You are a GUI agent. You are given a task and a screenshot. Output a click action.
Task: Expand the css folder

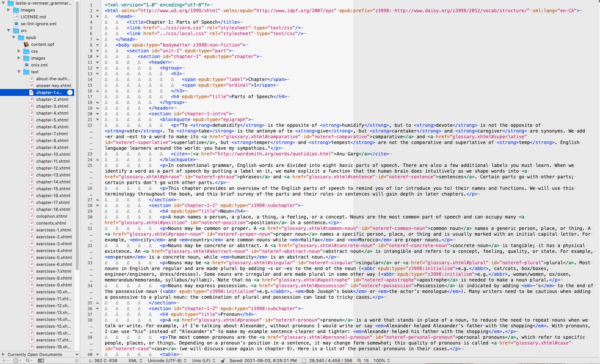click(x=19, y=51)
